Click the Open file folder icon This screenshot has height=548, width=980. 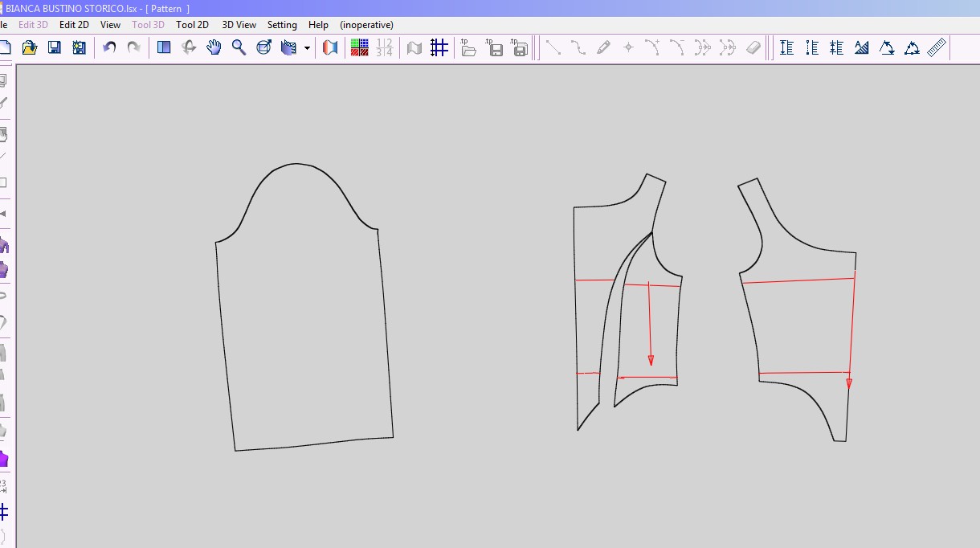30,47
